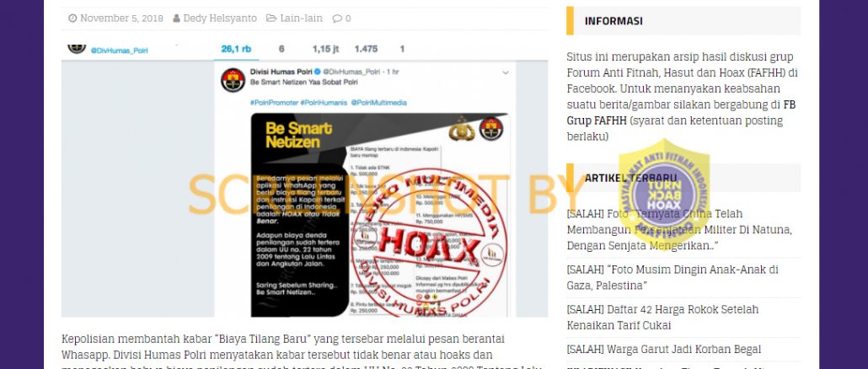Click the author user icon beside Dedy Helsyanto

tap(176, 19)
